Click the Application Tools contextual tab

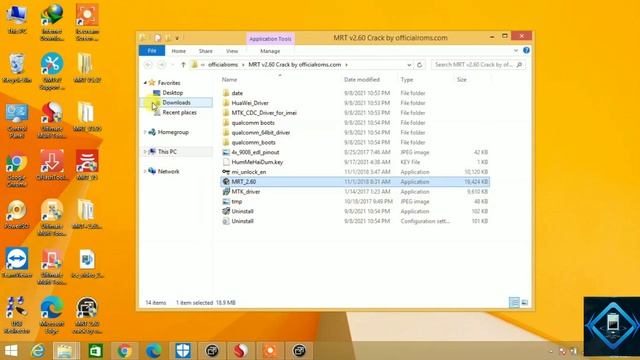click(x=270, y=39)
